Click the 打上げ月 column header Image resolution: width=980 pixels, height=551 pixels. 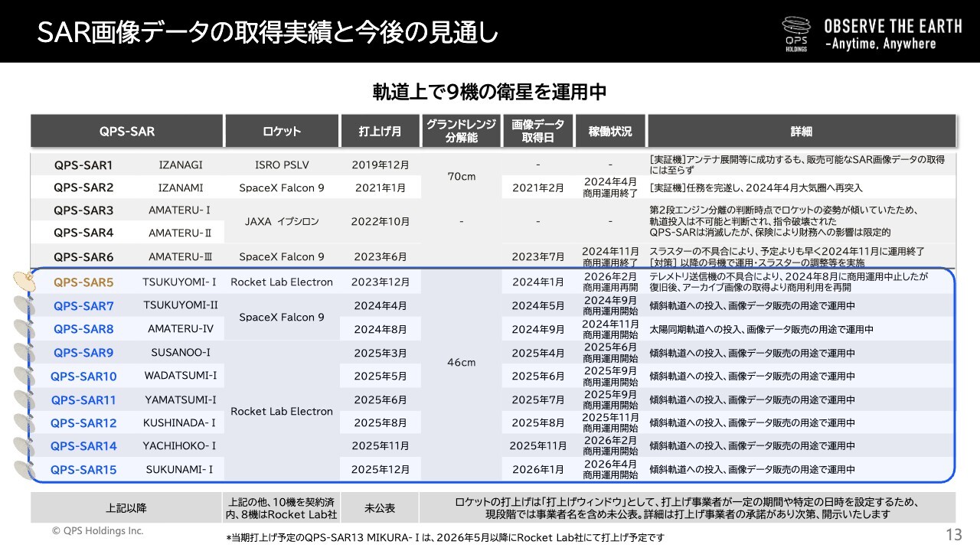point(381,131)
